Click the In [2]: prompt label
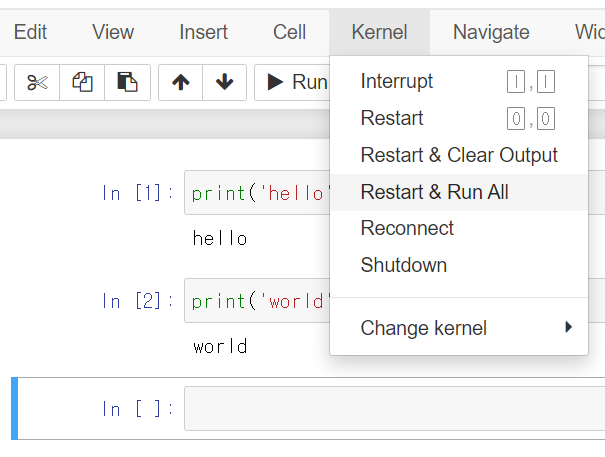605x457 pixels. [x=137, y=301]
